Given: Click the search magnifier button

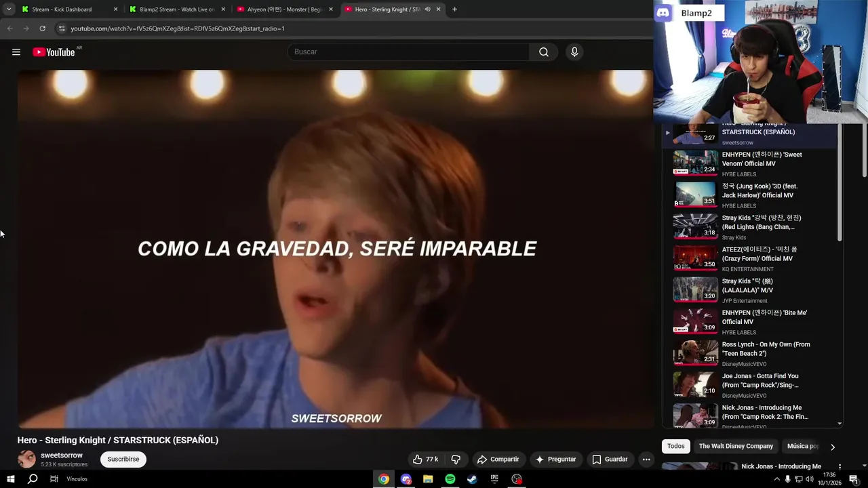Looking at the screenshot, I should click(544, 52).
